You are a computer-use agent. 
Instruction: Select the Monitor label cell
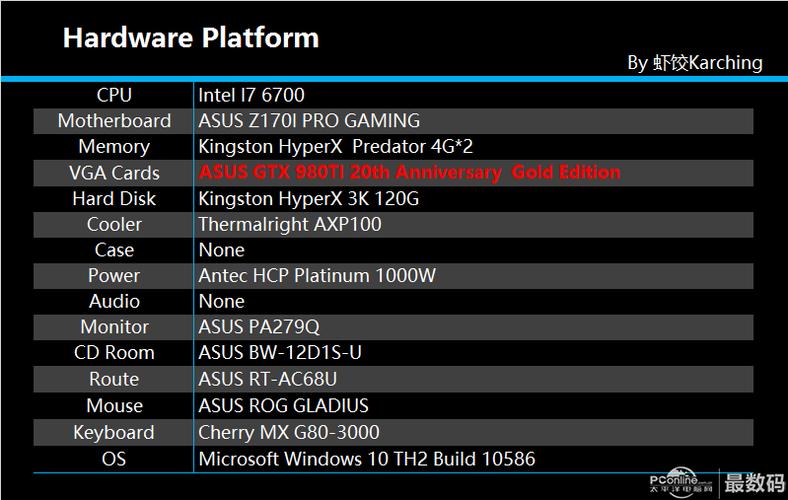pos(114,327)
